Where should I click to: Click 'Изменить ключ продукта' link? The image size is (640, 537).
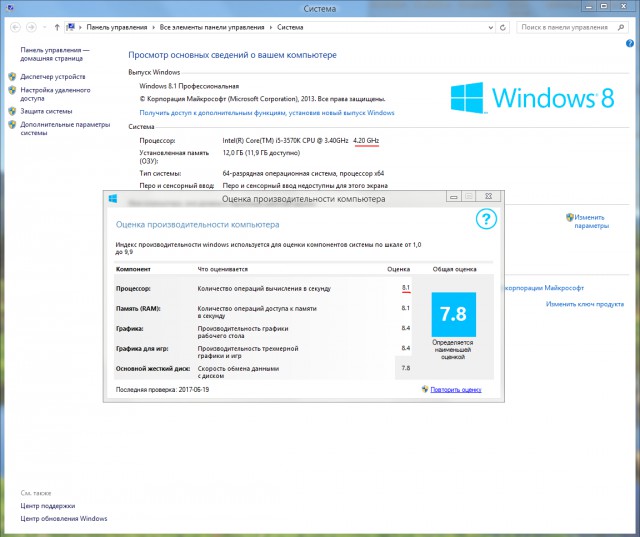tap(585, 304)
